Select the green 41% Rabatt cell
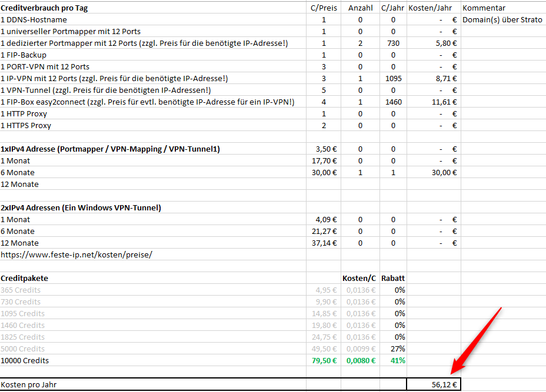This screenshot has width=546, height=392. pos(393,360)
